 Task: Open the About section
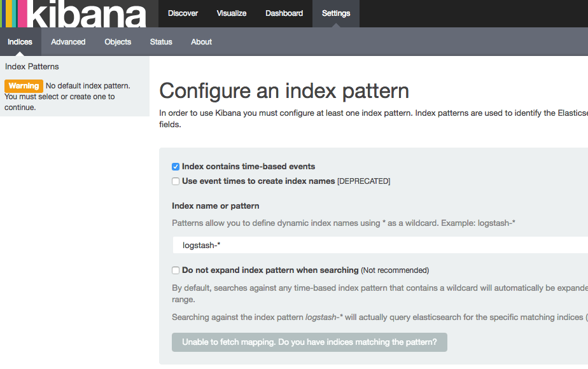(x=201, y=42)
